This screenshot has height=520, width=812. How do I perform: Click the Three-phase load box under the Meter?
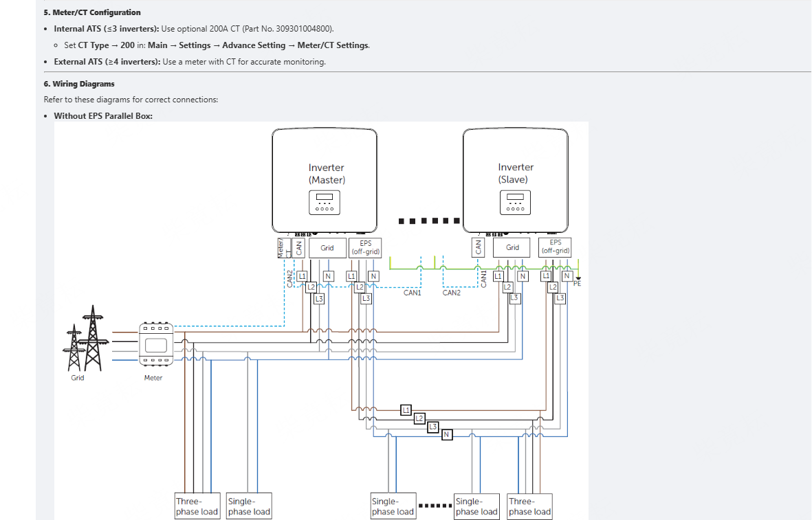[x=197, y=506]
